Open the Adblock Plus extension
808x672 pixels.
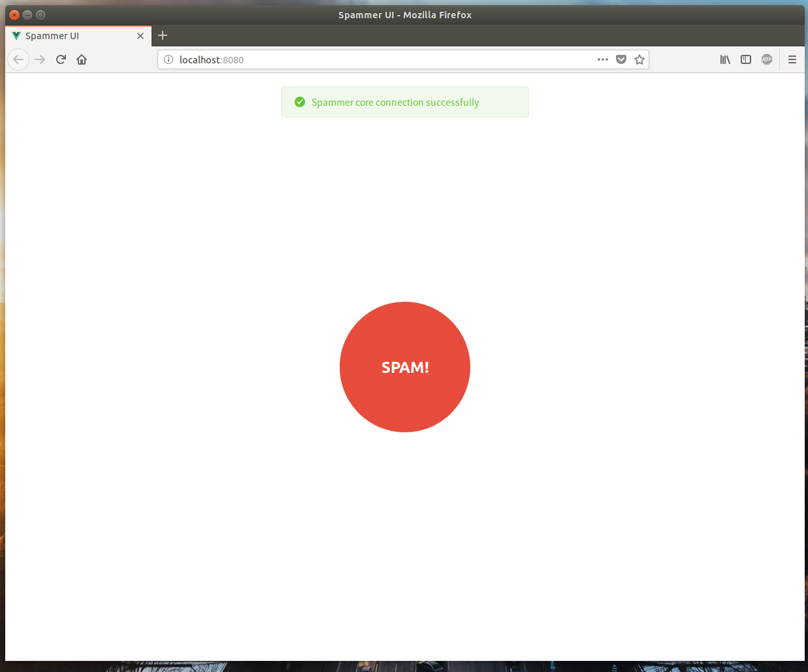[767, 59]
